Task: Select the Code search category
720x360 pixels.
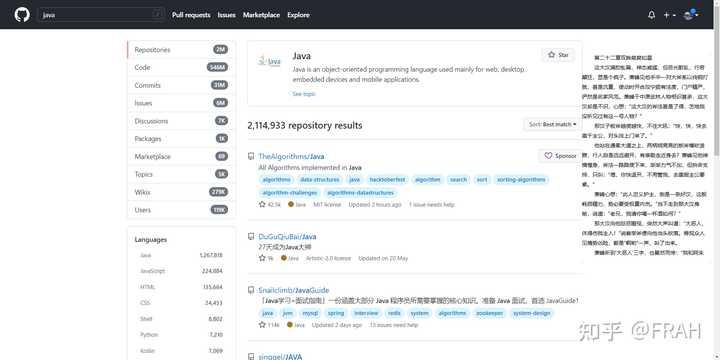Action: [x=181, y=68]
